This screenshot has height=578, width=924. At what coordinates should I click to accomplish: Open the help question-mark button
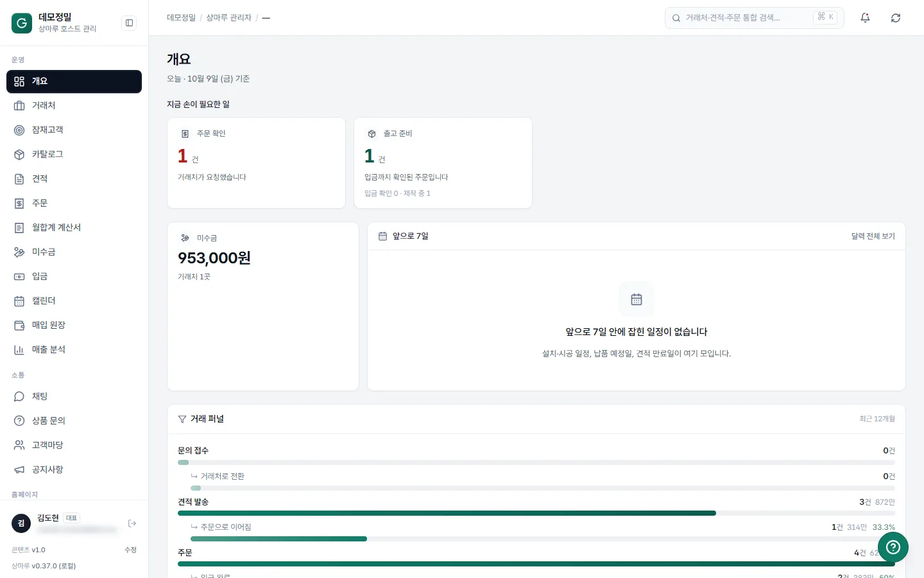click(893, 547)
